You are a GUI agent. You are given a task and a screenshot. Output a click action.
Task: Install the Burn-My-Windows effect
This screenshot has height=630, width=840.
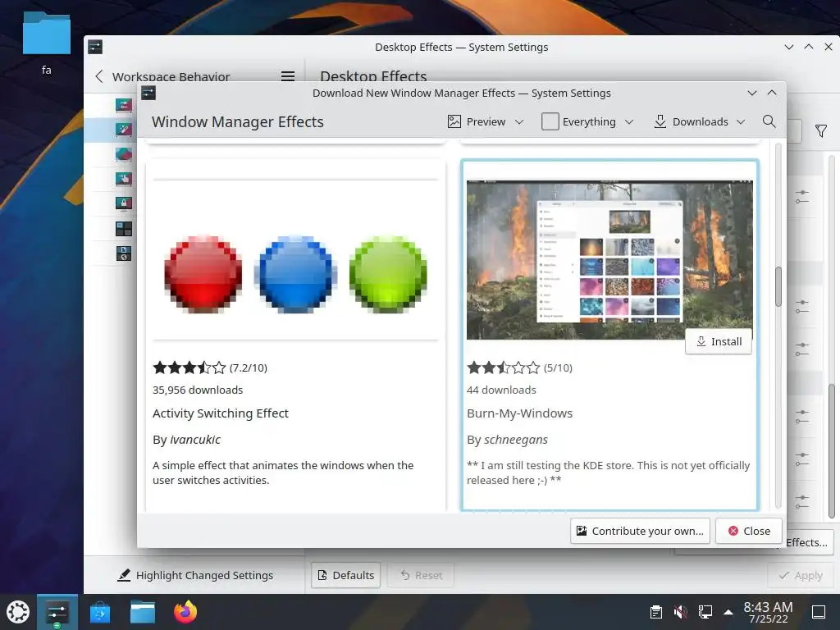719,341
